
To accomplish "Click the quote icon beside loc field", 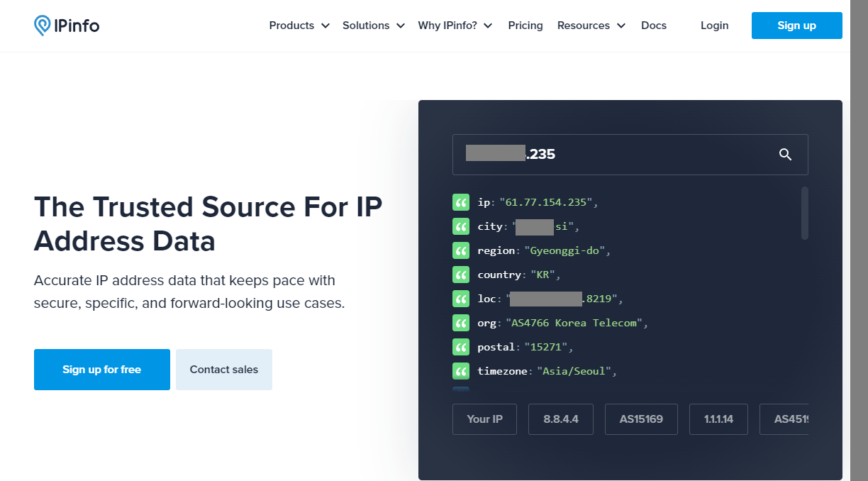I will point(461,299).
